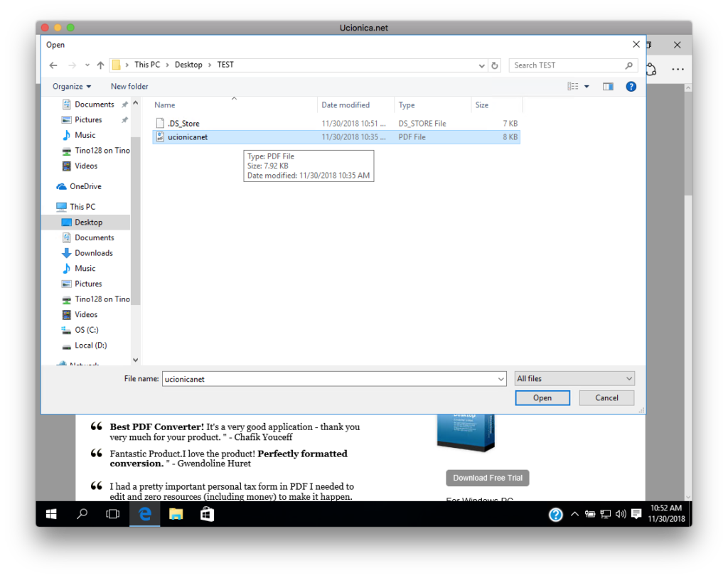Expand the address bar path dropdown
This screenshot has width=728, height=578.
[481, 65]
